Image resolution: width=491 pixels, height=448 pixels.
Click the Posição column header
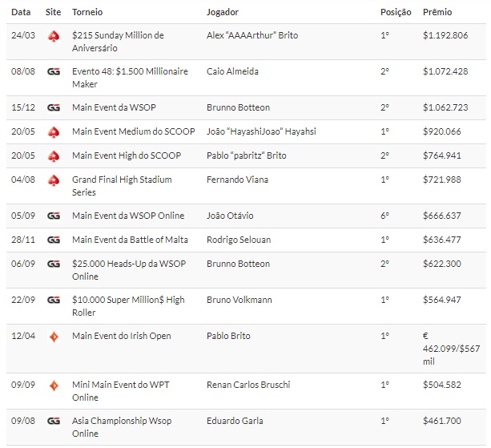pos(396,12)
